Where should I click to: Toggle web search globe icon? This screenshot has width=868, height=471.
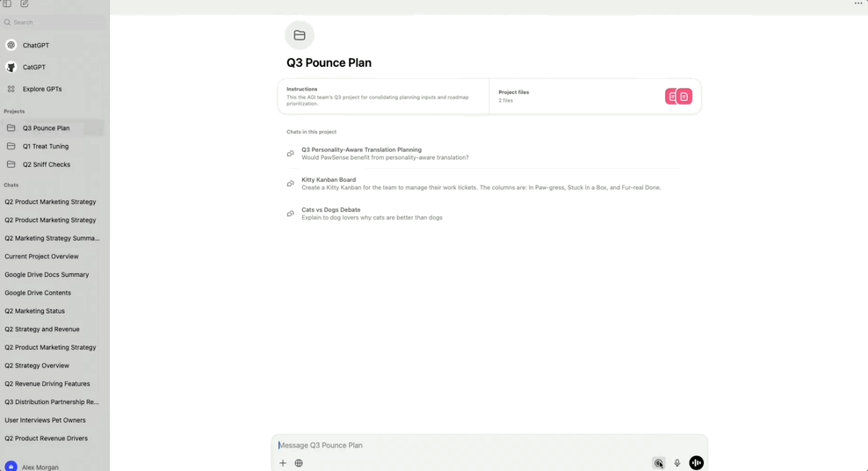point(299,463)
